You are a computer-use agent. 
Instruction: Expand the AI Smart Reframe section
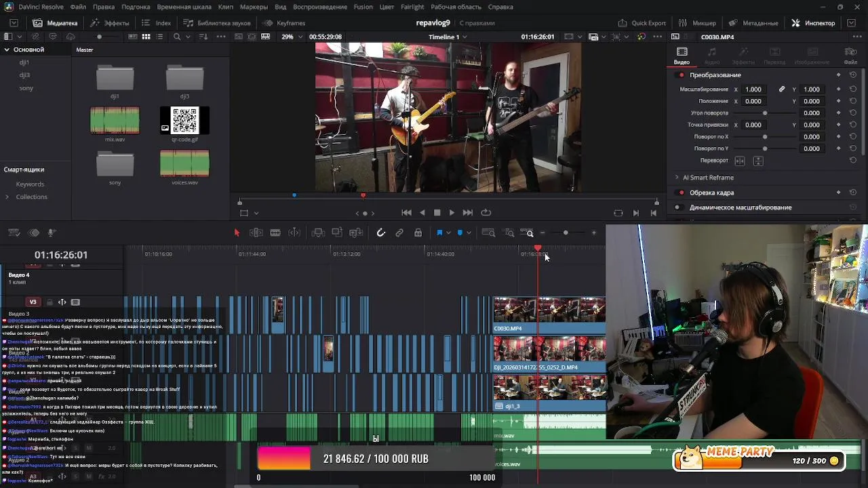tap(677, 178)
